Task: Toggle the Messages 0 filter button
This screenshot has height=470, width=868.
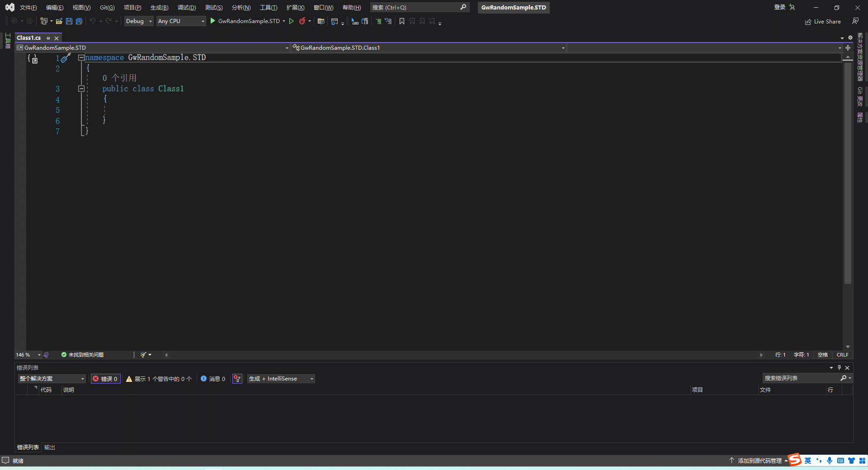Action: 213,379
